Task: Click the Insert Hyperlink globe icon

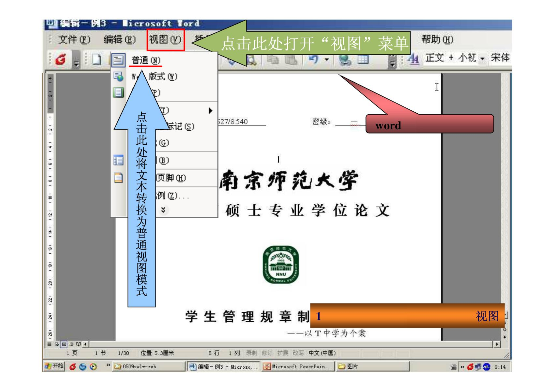Action: 344,60
